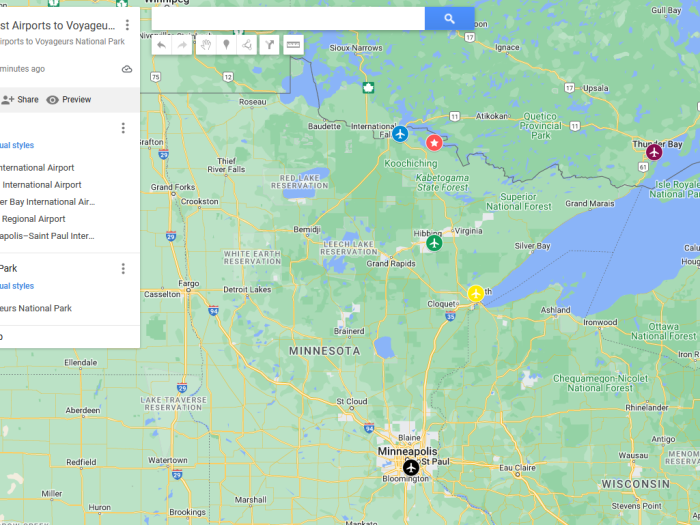Select the Add marker tool
Image resolution: width=700 pixels, height=525 pixels.
[226, 45]
